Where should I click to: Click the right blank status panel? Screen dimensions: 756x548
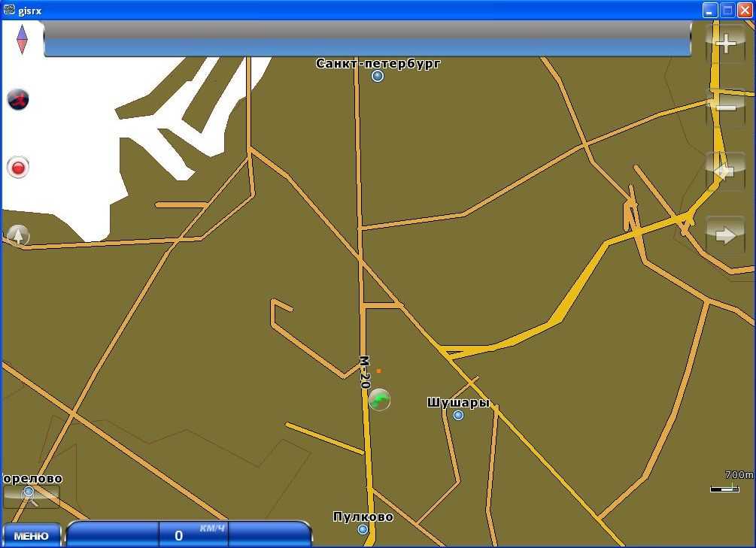(268, 534)
